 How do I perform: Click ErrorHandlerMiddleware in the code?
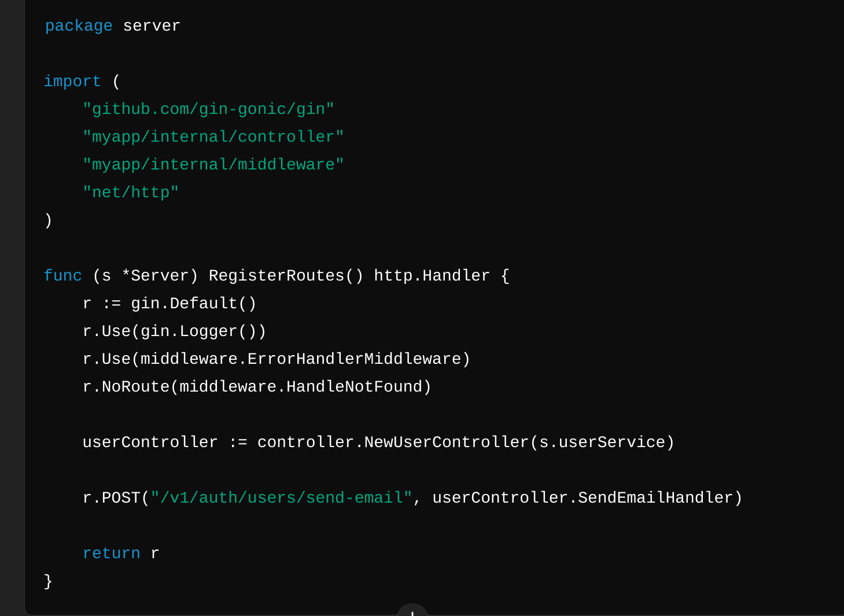[354, 359]
